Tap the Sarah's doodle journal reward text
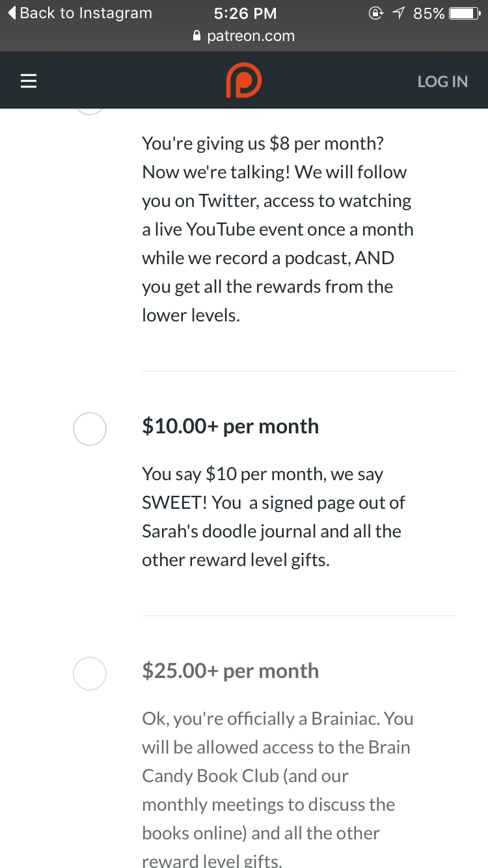 (273, 517)
